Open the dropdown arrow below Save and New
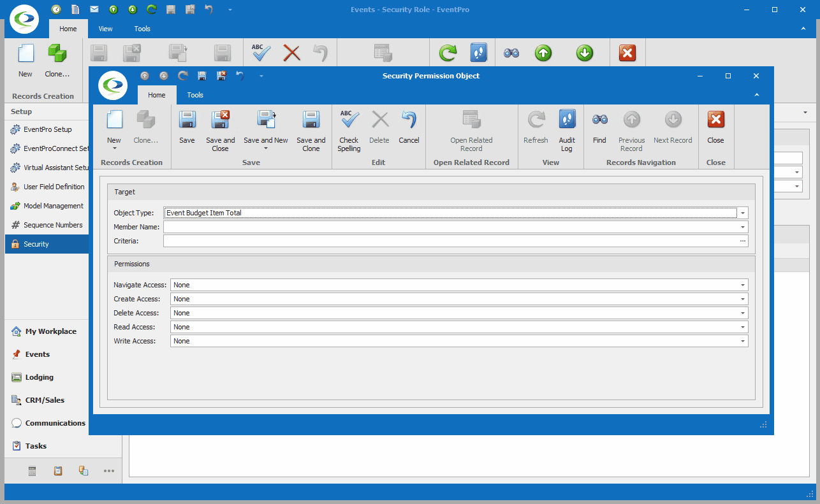 pyautogui.click(x=265, y=148)
